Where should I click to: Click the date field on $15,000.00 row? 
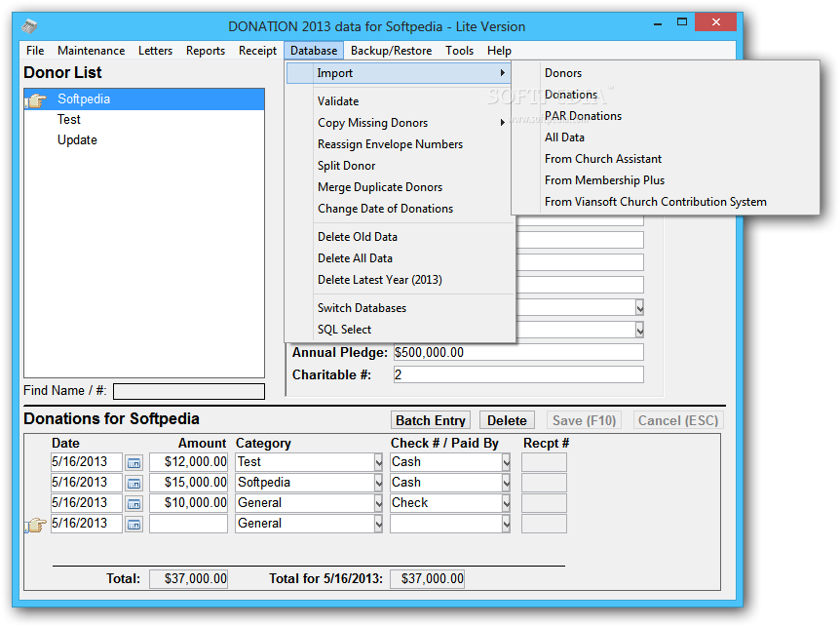click(87, 483)
